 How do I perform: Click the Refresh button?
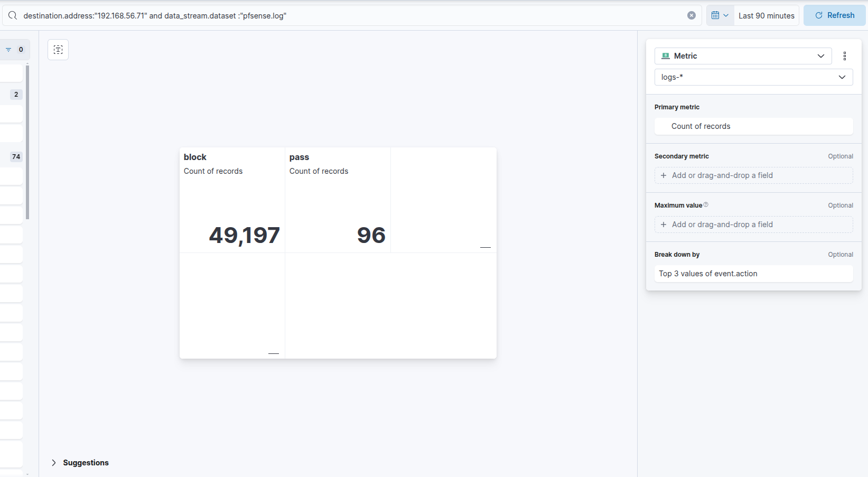834,15
